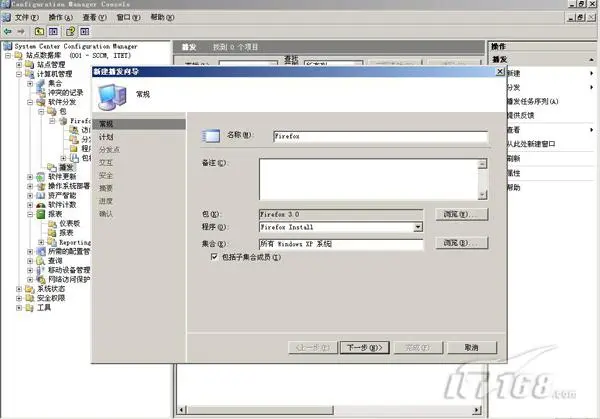Open the 分发 submenu in the action pane
Screen dimensions: 600x419
pos(549,87)
